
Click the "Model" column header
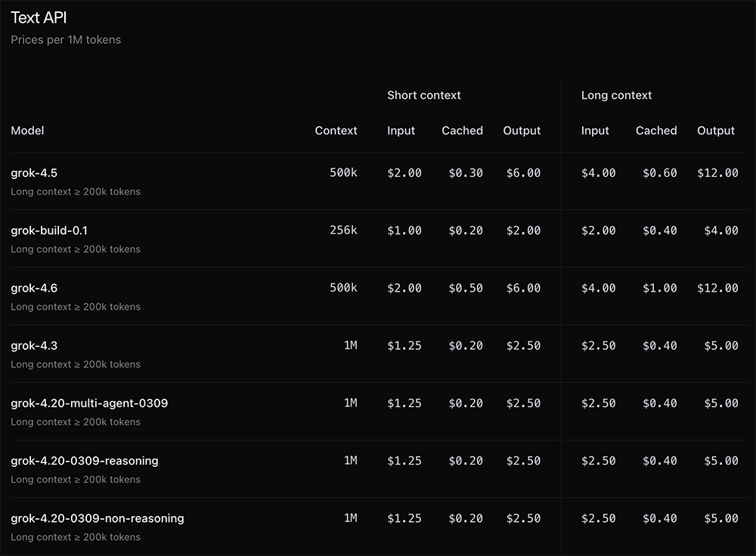tap(27, 131)
